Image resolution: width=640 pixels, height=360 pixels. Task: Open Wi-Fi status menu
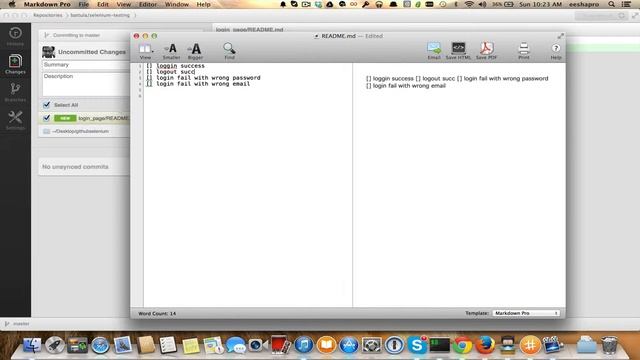(x=469, y=4)
